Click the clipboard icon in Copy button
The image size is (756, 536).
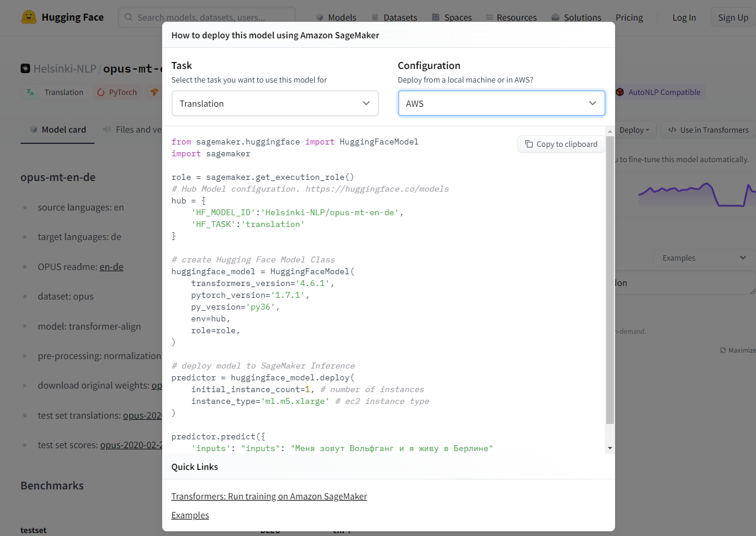[529, 144]
